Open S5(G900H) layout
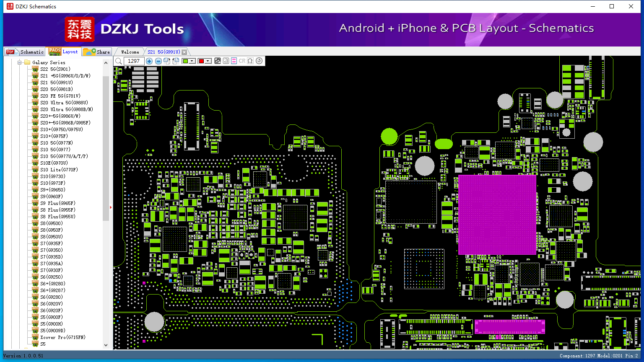644x362 pixels. pyautogui.click(x=52, y=324)
